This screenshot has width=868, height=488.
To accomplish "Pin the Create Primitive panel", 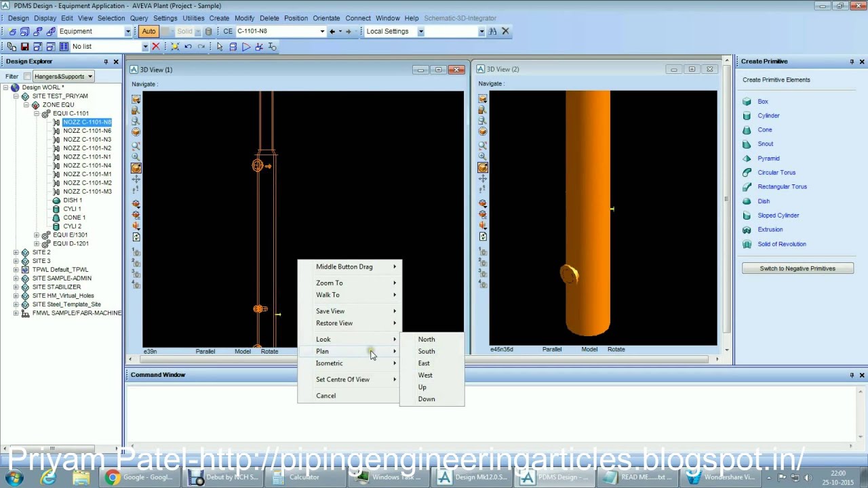I will (852, 62).
